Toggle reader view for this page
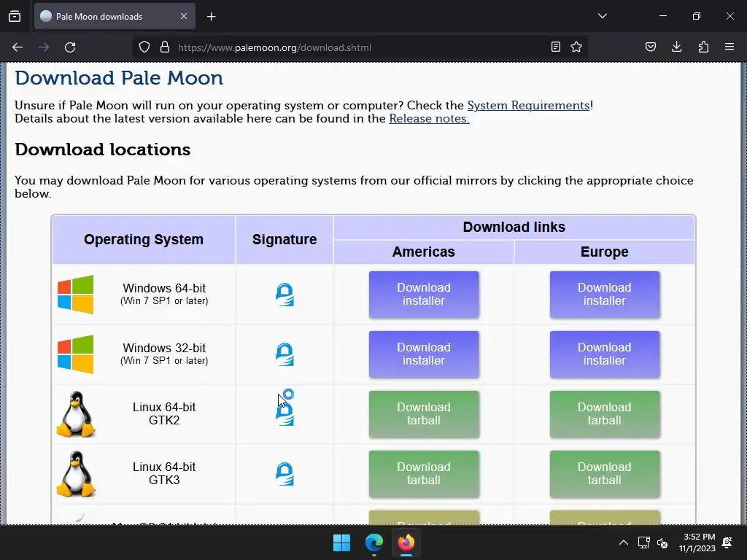Image resolution: width=747 pixels, height=560 pixels. (x=555, y=47)
